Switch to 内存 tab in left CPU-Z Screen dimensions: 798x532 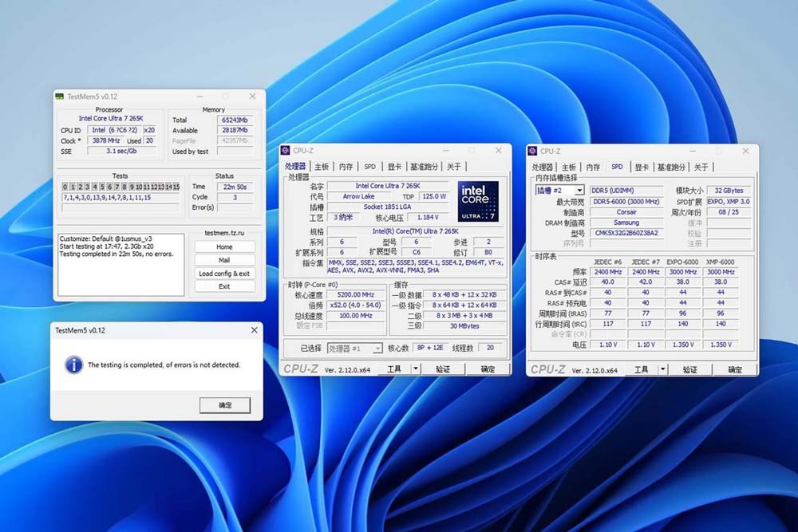(x=346, y=167)
